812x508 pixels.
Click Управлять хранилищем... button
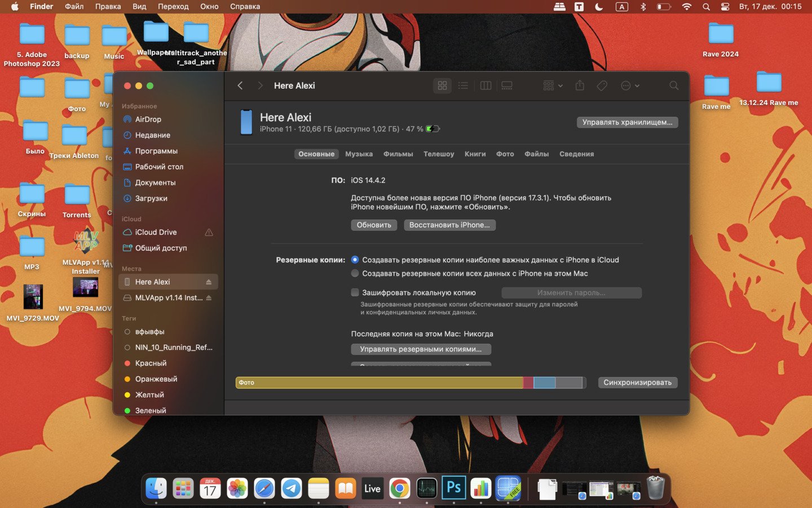coord(627,122)
